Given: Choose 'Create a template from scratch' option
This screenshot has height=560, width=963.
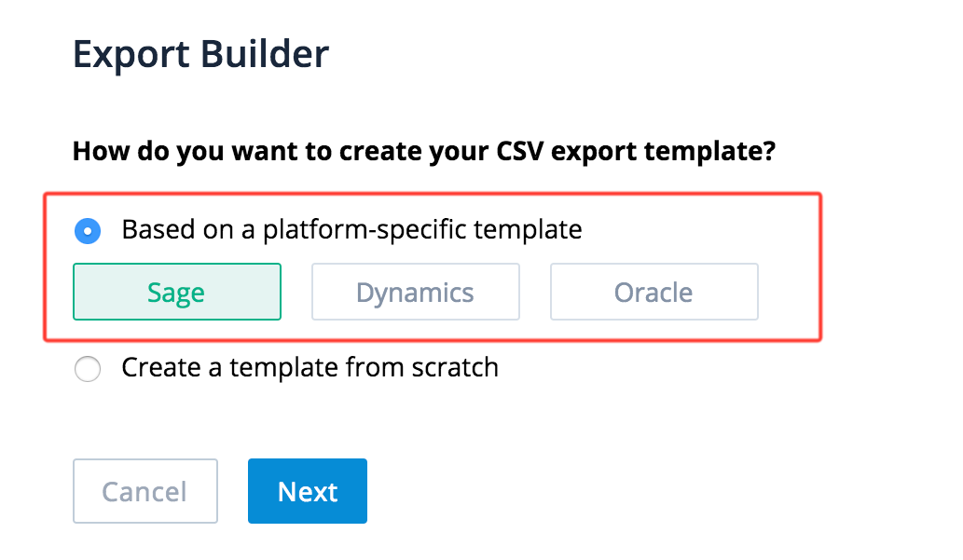Looking at the screenshot, I should point(87,369).
